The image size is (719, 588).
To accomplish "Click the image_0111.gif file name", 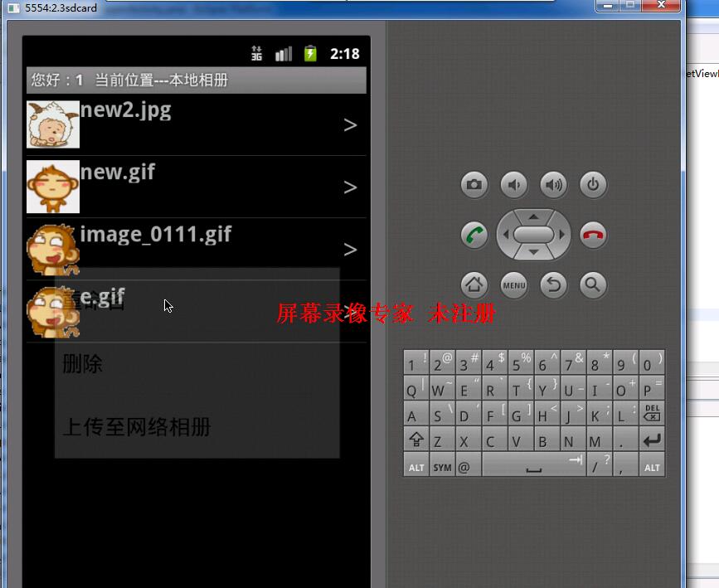I will pyautogui.click(x=155, y=235).
